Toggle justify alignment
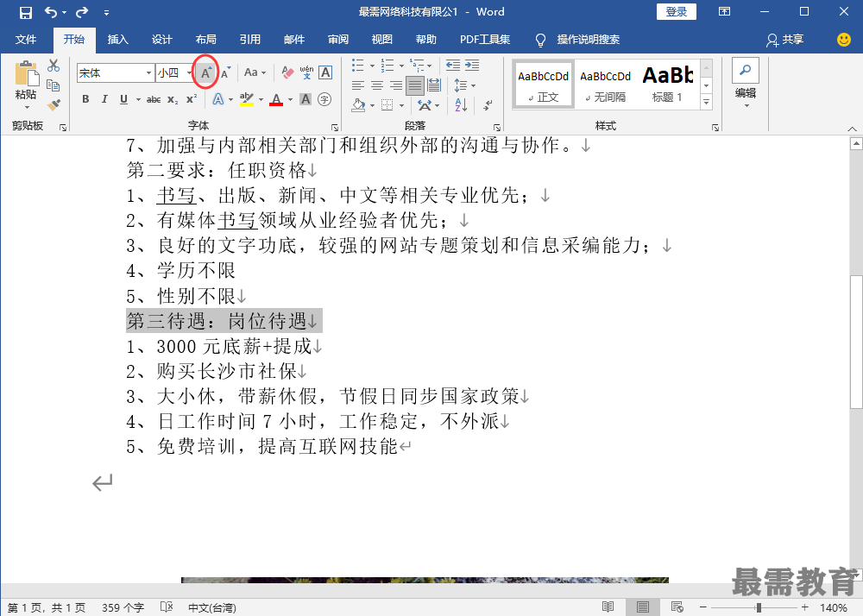This screenshot has height=616, width=863. point(415,85)
